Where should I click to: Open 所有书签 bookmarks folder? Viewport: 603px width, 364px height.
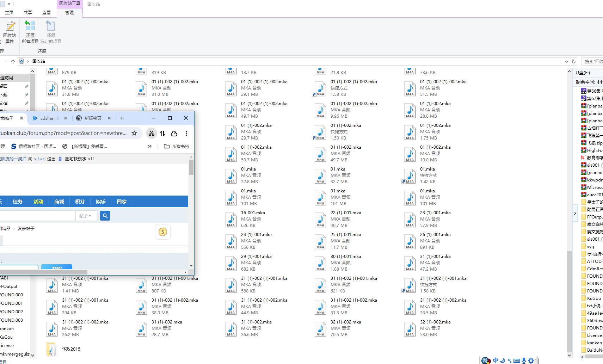click(x=177, y=146)
